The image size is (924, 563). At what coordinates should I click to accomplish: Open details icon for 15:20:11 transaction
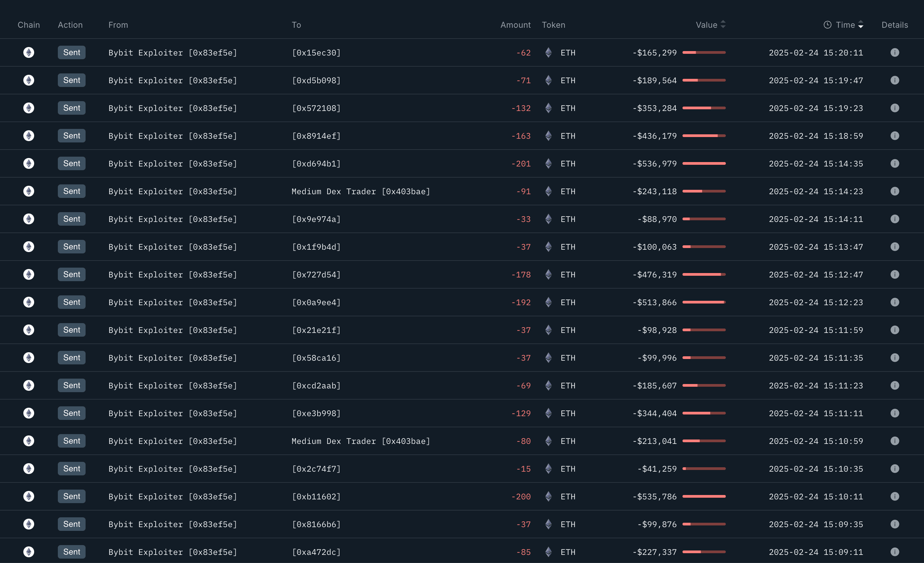tap(895, 52)
